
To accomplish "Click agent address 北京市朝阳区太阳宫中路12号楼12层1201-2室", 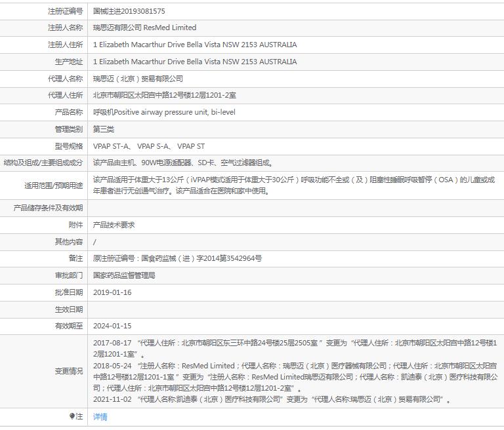I will (x=165, y=96).
